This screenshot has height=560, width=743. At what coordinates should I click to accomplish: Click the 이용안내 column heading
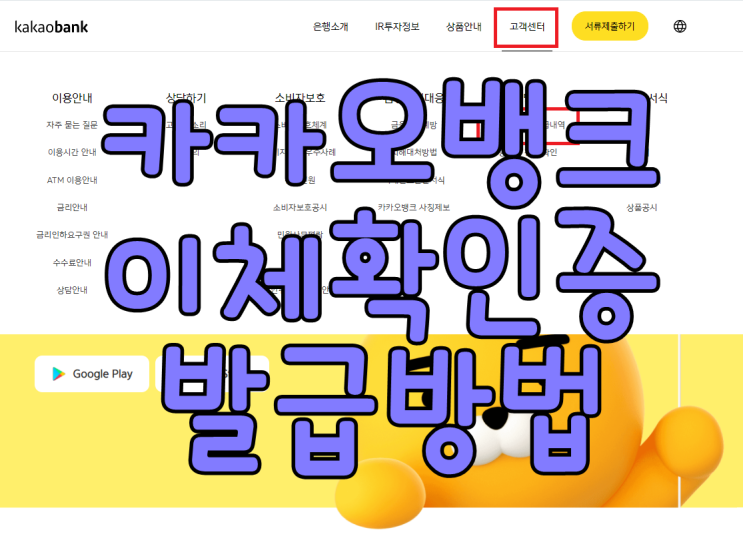coord(72,98)
